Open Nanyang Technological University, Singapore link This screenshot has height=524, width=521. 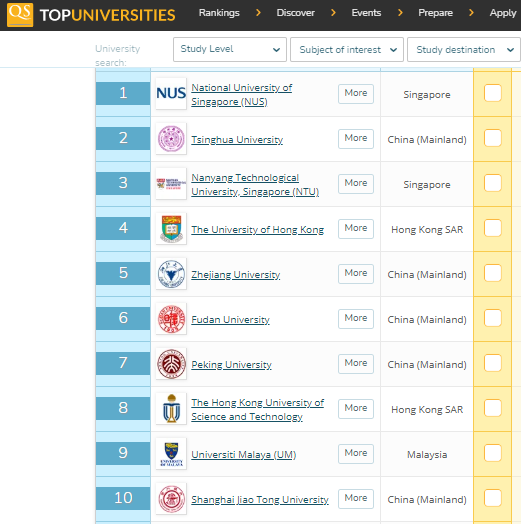point(255,184)
